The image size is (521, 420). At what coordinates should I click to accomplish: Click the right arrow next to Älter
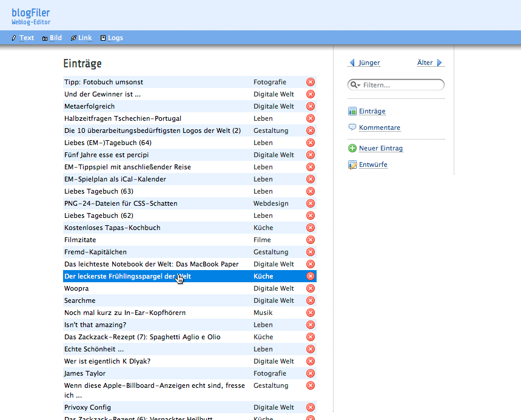click(440, 63)
